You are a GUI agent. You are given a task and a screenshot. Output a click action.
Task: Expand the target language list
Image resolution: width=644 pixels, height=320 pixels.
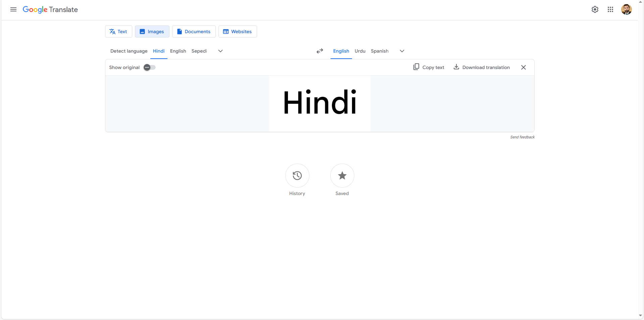[402, 51]
